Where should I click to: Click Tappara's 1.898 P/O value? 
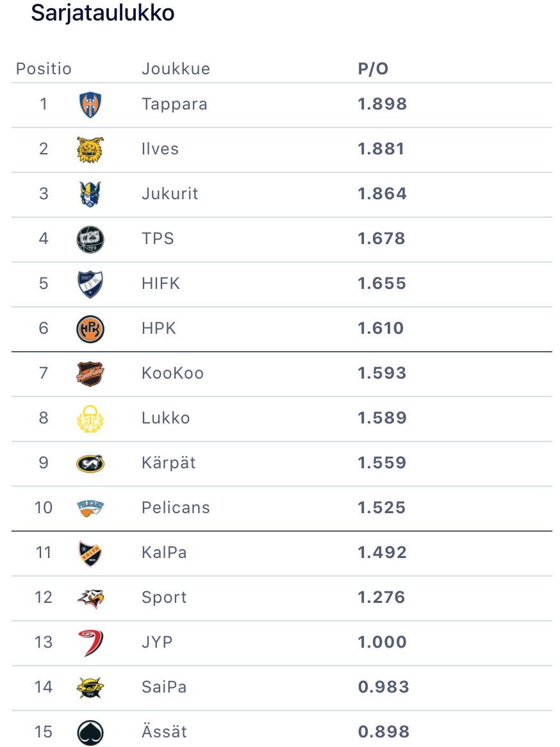coord(382,104)
